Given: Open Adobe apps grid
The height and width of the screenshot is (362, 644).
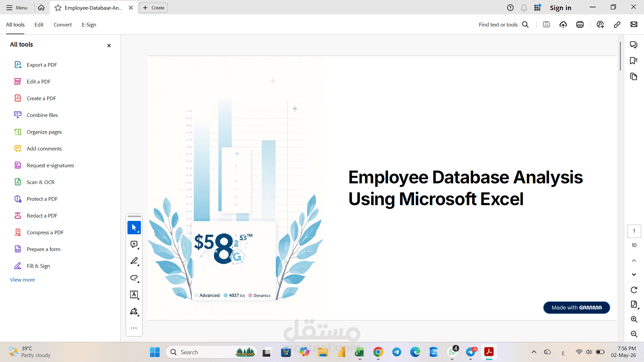Looking at the screenshot, I should tap(537, 8).
